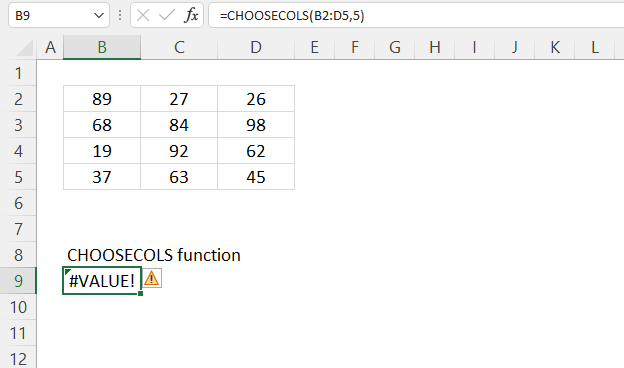Viewport: 624px width, 368px height.
Task: Select row 5 header
Action: click(x=18, y=177)
